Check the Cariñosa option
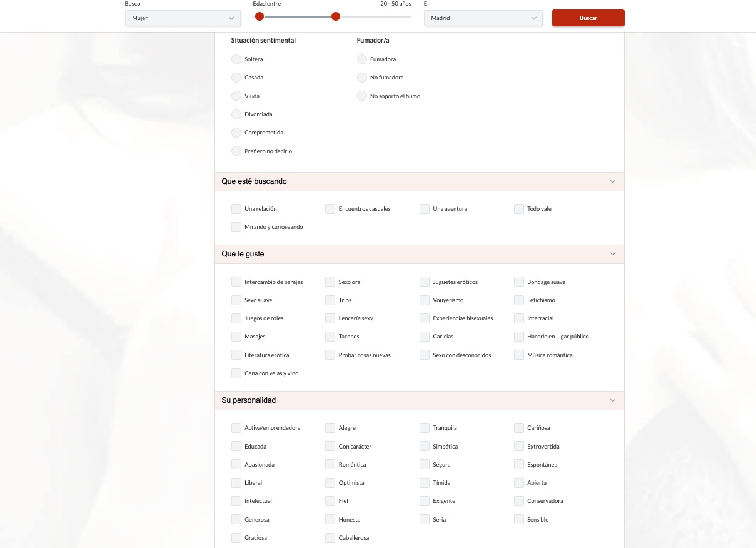 [519, 428]
